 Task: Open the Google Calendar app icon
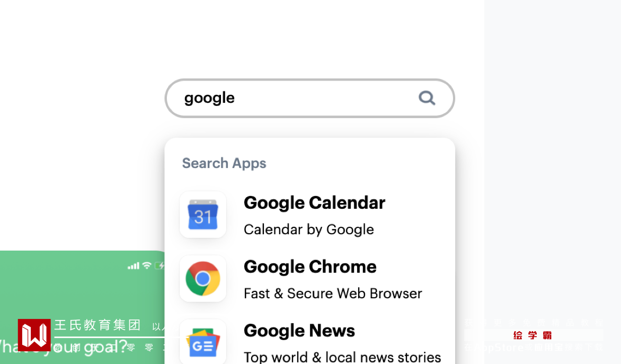pos(203,215)
